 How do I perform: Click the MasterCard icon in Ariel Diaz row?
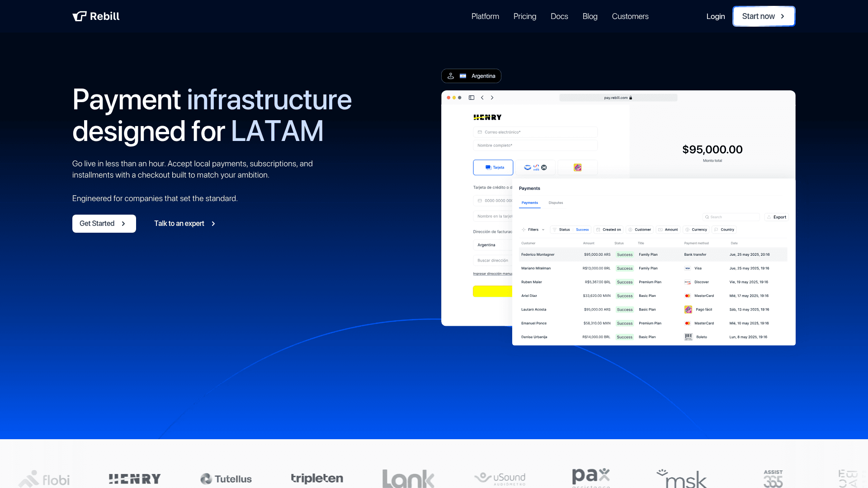click(688, 296)
